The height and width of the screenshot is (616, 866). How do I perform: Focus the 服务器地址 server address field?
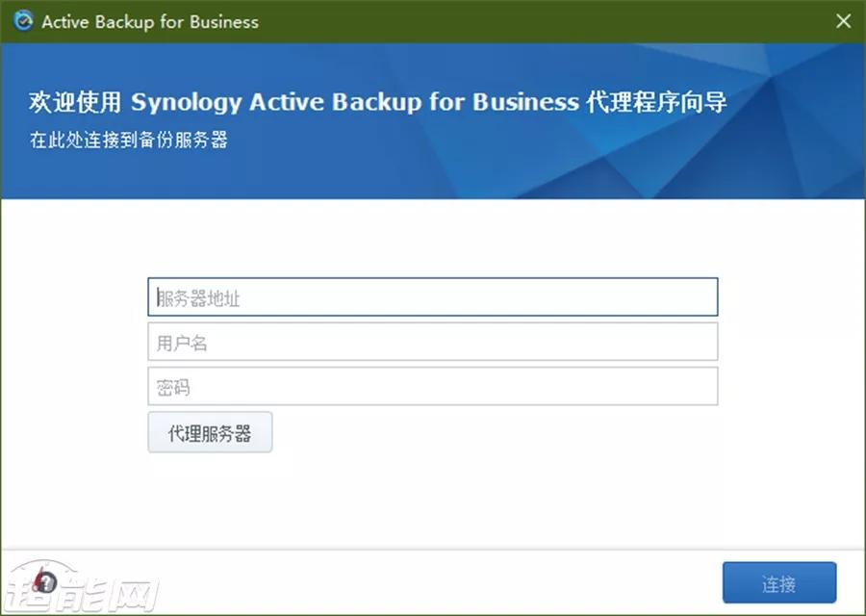click(x=432, y=297)
